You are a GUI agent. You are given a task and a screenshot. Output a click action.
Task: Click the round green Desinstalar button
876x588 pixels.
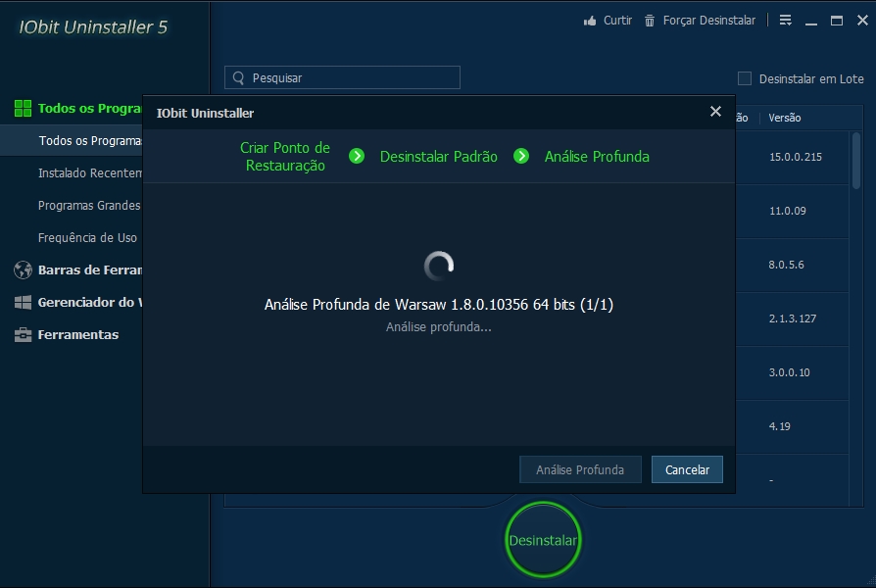pos(543,540)
